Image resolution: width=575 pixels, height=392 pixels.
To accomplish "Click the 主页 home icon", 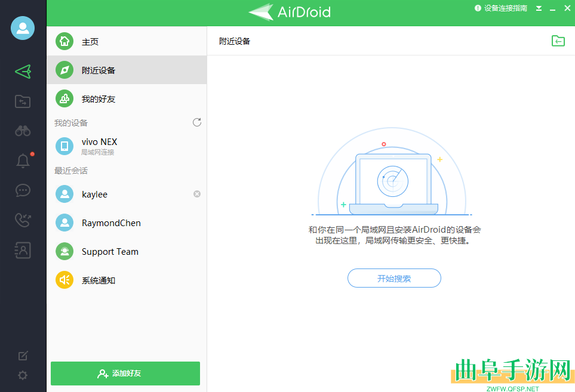I will [64, 41].
